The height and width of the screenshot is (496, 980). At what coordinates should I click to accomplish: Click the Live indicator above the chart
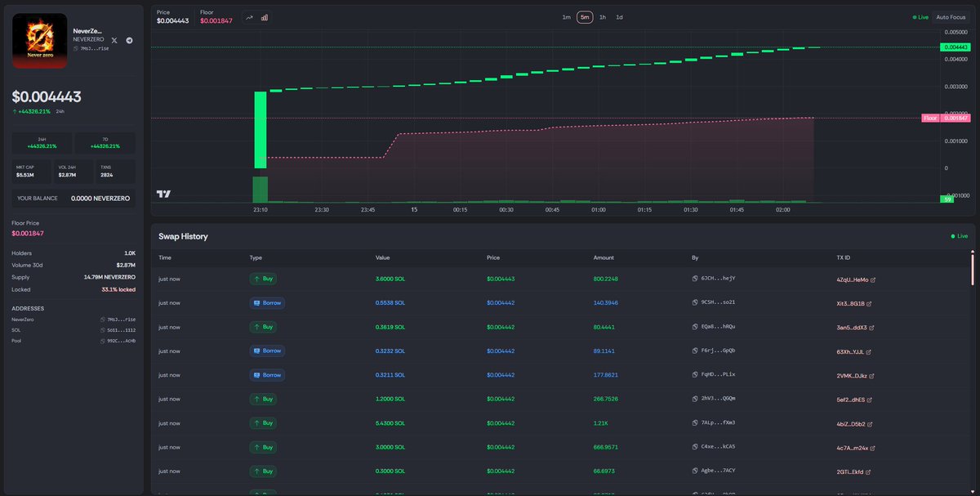(920, 17)
